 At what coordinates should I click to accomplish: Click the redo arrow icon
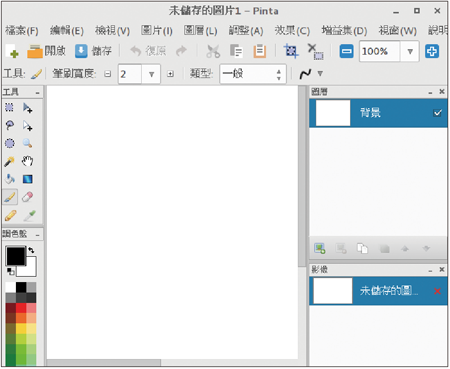pyautogui.click(x=181, y=51)
